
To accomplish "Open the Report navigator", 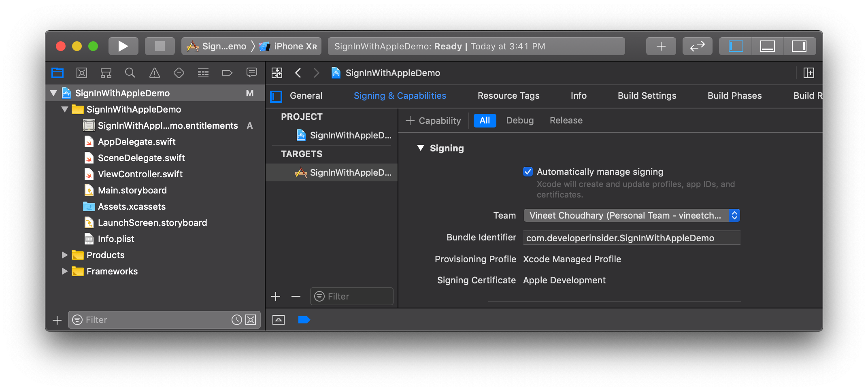I will tap(252, 73).
